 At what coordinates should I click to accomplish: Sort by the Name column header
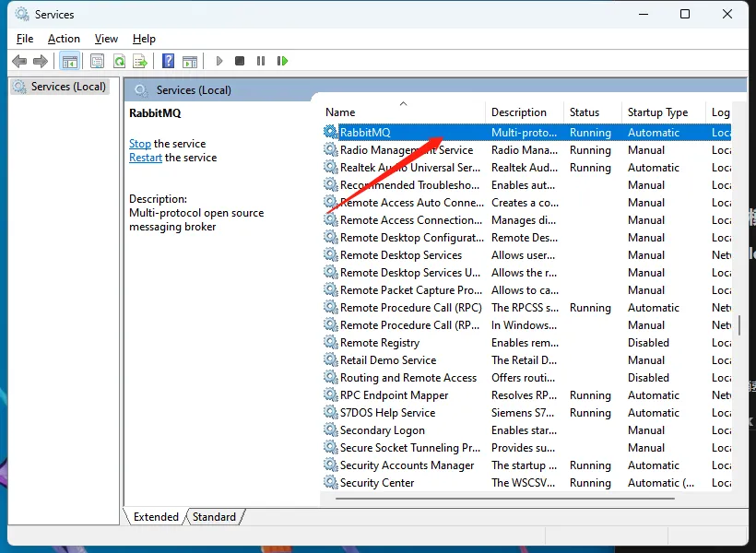[x=403, y=112]
